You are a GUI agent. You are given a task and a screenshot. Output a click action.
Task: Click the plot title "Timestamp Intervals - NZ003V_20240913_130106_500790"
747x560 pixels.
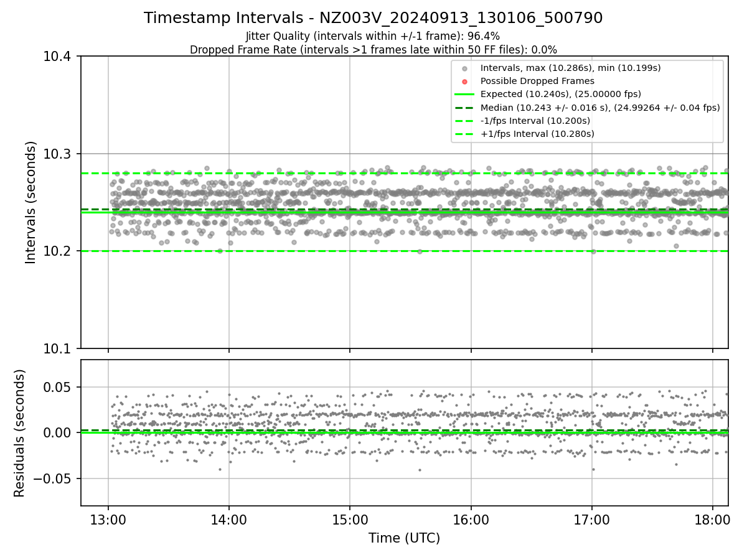[374, 18]
